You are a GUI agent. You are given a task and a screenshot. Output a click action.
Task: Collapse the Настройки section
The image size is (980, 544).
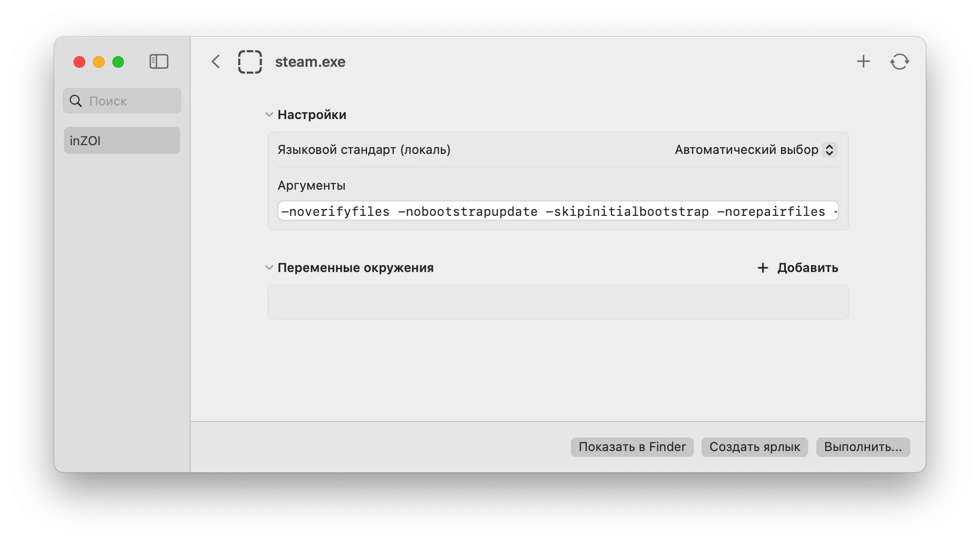[269, 115]
